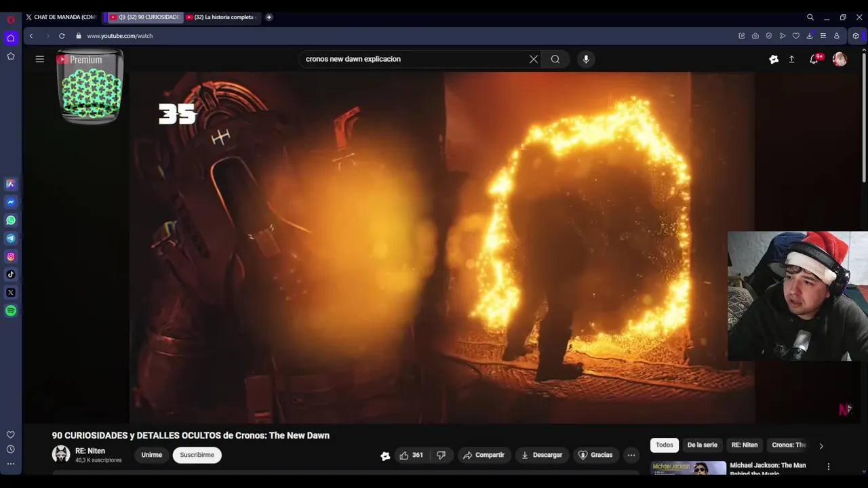Open the edit-page icon in address bar

742,36
